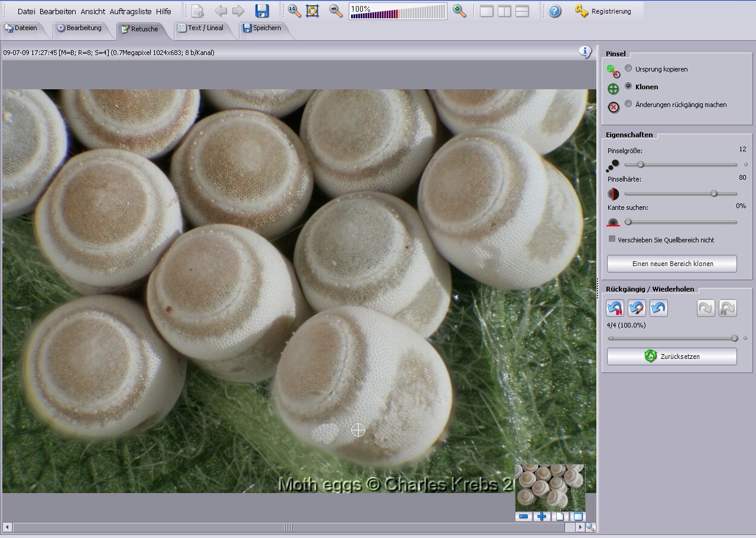This screenshot has height=538, width=756.
Task: Choose 'Änderungen rückgängig machen' radio option
Action: pyautogui.click(x=628, y=104)
